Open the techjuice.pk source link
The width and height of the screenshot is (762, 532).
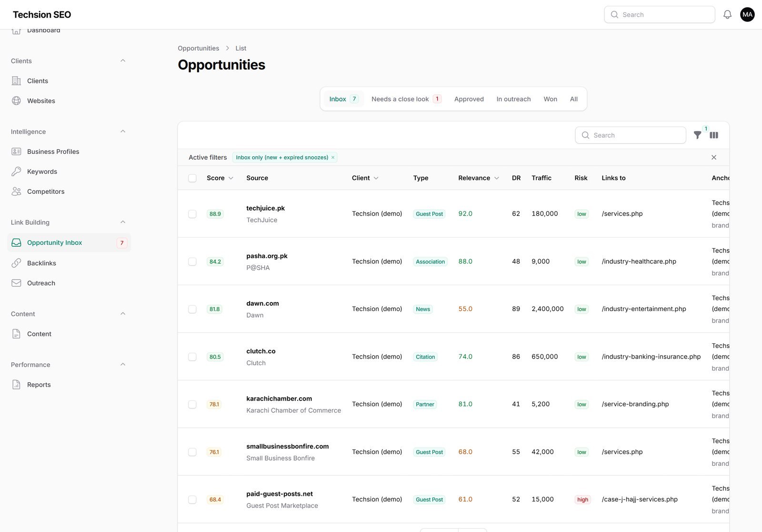265,208
